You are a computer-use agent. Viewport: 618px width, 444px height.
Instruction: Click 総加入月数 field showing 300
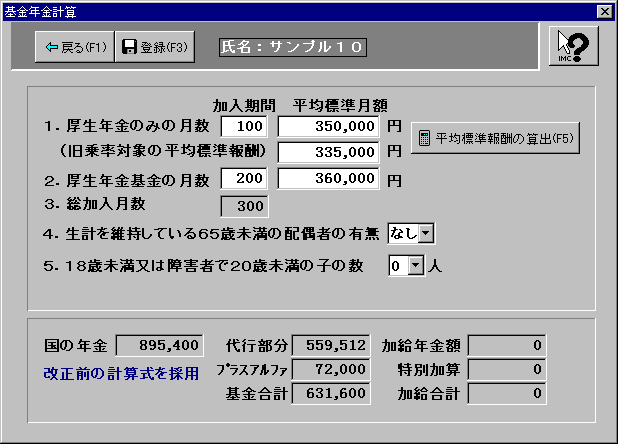[x=244, y=206]
